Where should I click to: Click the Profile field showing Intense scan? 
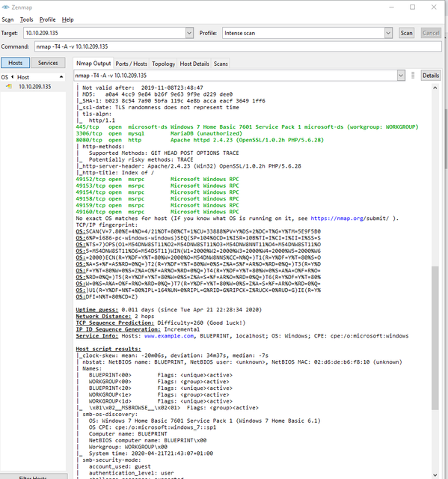(x=304, y=33)
